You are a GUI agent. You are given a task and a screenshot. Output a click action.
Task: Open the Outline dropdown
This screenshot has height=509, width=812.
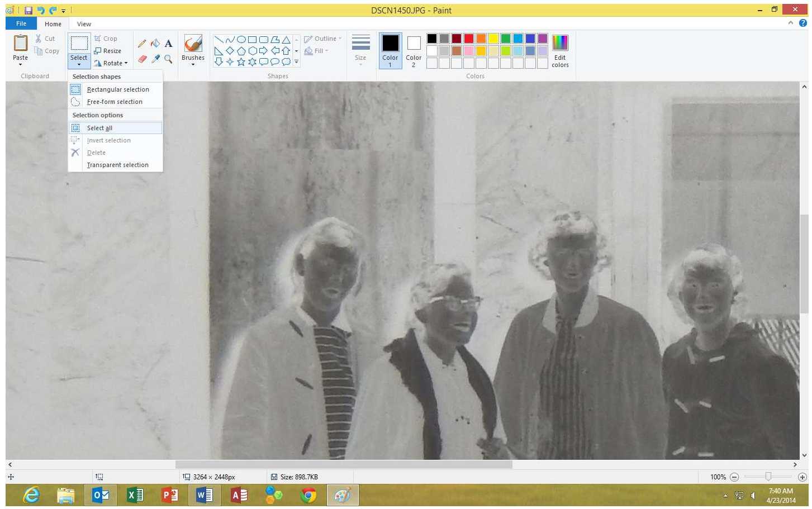[323, 39]
